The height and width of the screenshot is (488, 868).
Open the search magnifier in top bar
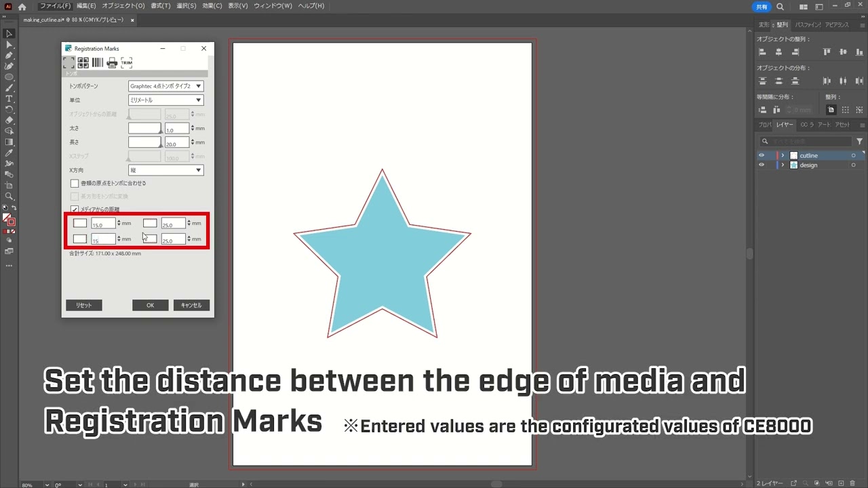pyautogui.click(x=781, y=7)
